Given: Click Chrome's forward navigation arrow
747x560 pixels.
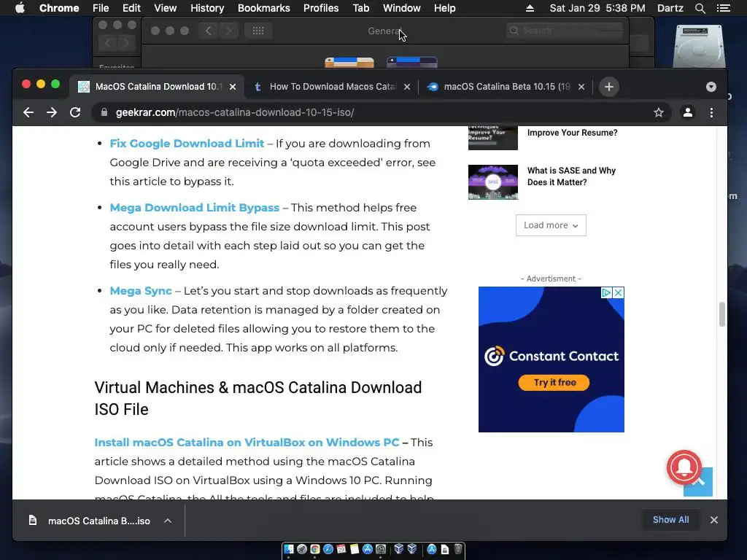Looking at the screenshot, I should coord(52,112).
